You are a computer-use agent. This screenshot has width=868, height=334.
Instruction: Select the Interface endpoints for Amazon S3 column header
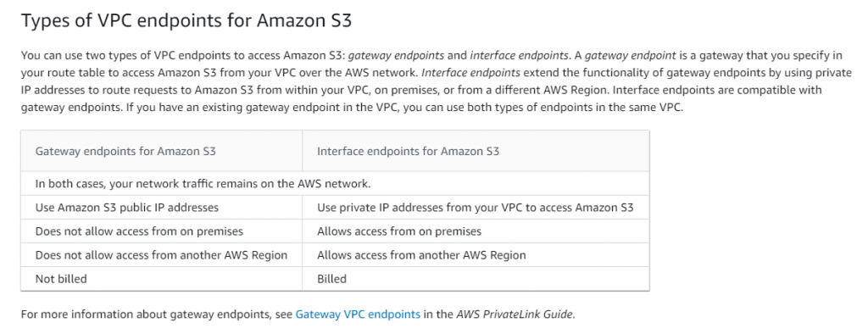point(476,151)
